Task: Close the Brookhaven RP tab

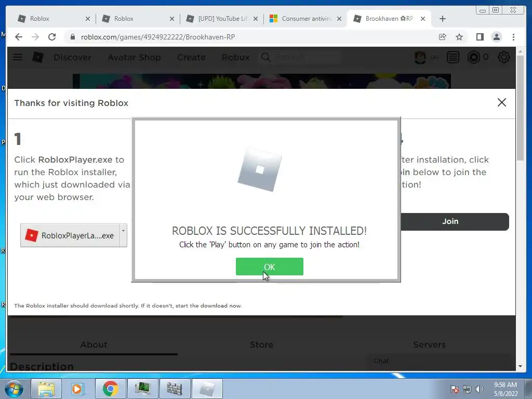Action: (x=423, y=19)
